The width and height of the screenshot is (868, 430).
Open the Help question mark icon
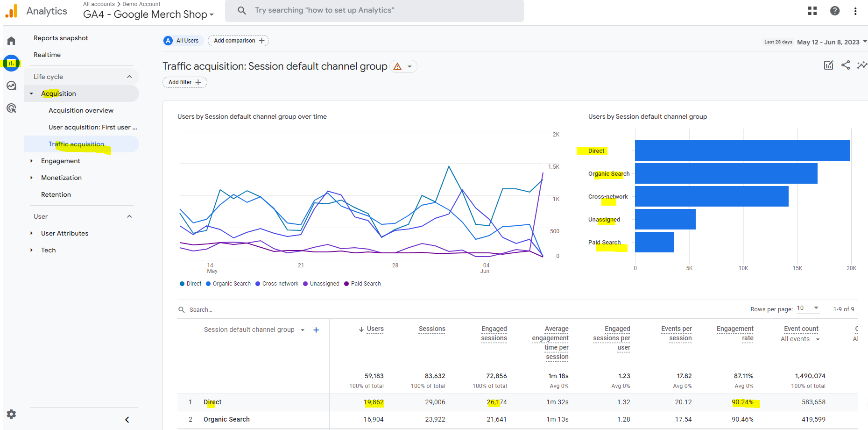(835, 11)
